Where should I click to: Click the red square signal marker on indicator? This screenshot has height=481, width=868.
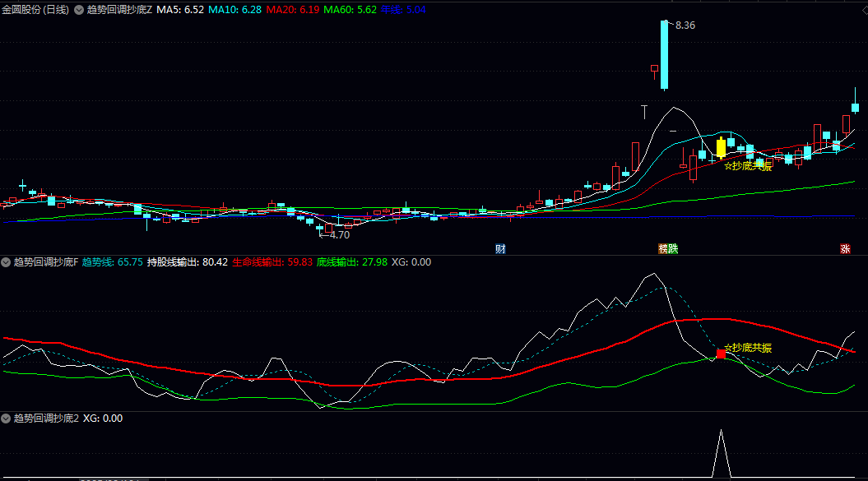[721, 354]
